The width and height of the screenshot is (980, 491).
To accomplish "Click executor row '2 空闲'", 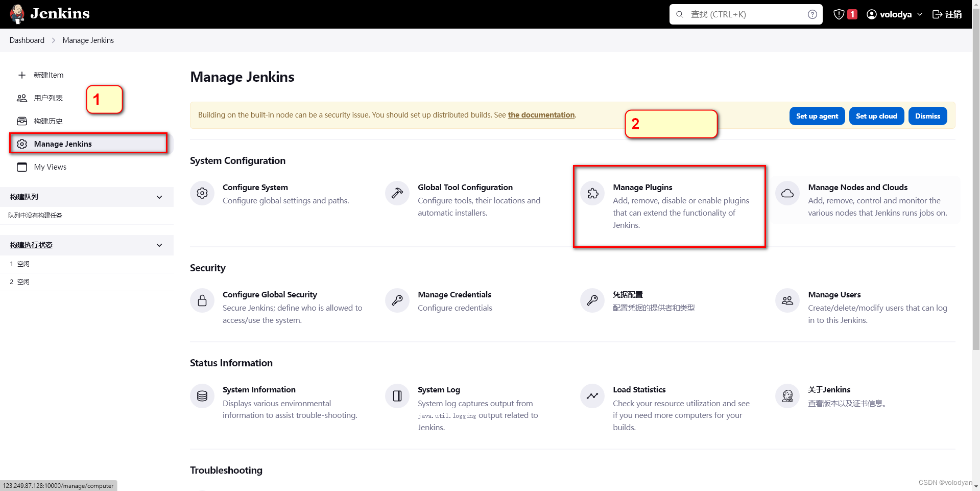I will 87,282.
